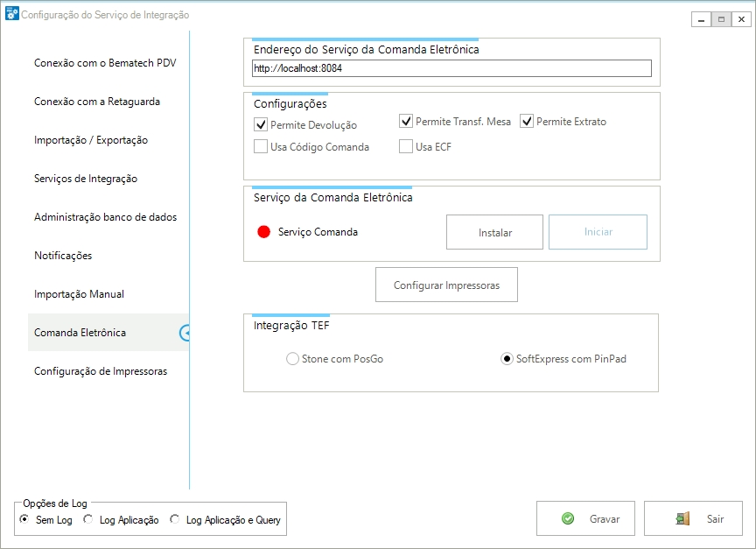756x549 pixels.
Task: Click the Iniciar service button
Action: pos(598,232)
